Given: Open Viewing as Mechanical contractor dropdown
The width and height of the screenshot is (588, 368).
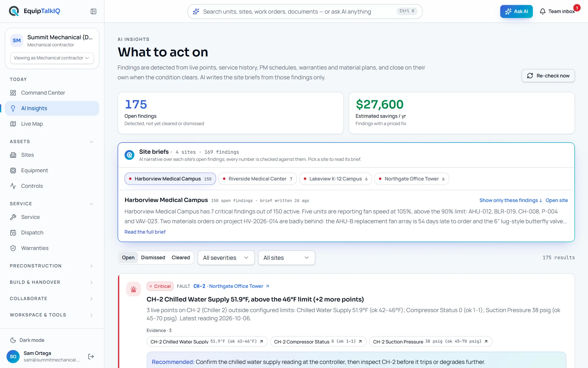Looking at the screenshot, I should click(52, 58).
